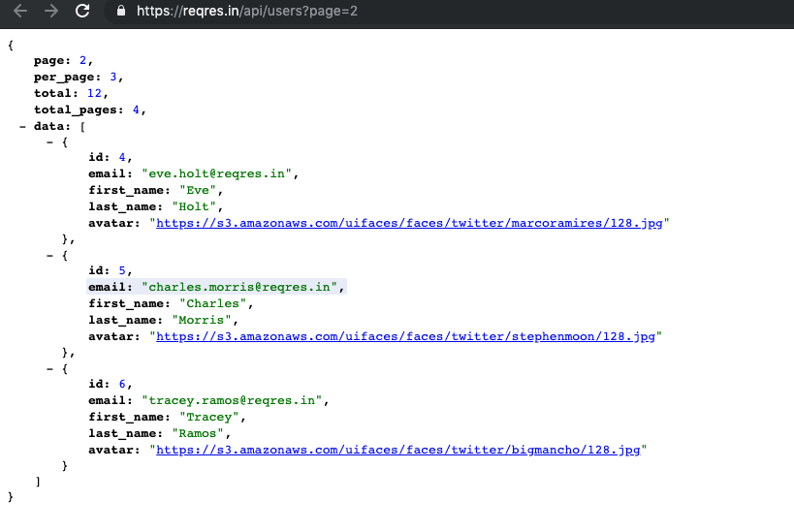This screenshot has height=532, width=794.
Task: Click the data key label
Action: coord(52,127)
